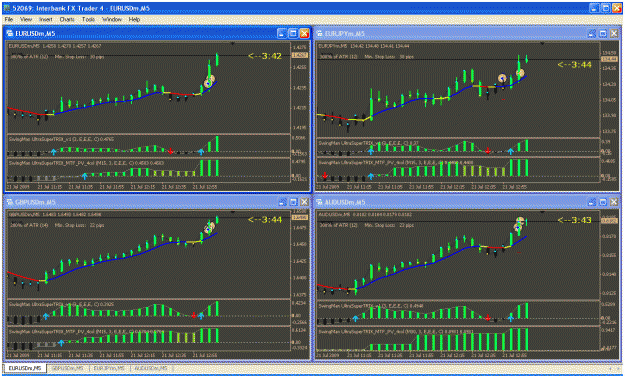The width and height of the screenshot is (625, 376).
Task: Click the highlighted current price on GBPUSD price axis
Action: (299, 218)
